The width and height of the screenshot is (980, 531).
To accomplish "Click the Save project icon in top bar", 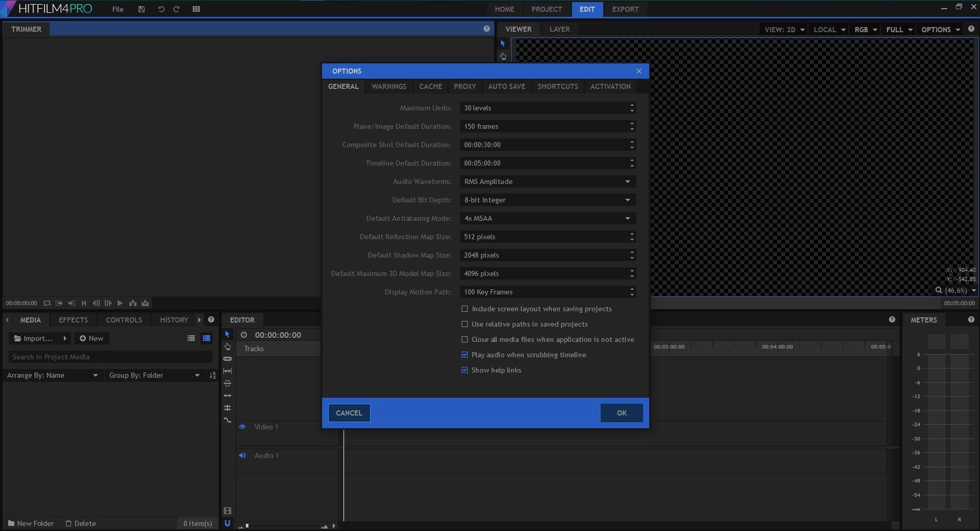I will (x=142, y=9).
